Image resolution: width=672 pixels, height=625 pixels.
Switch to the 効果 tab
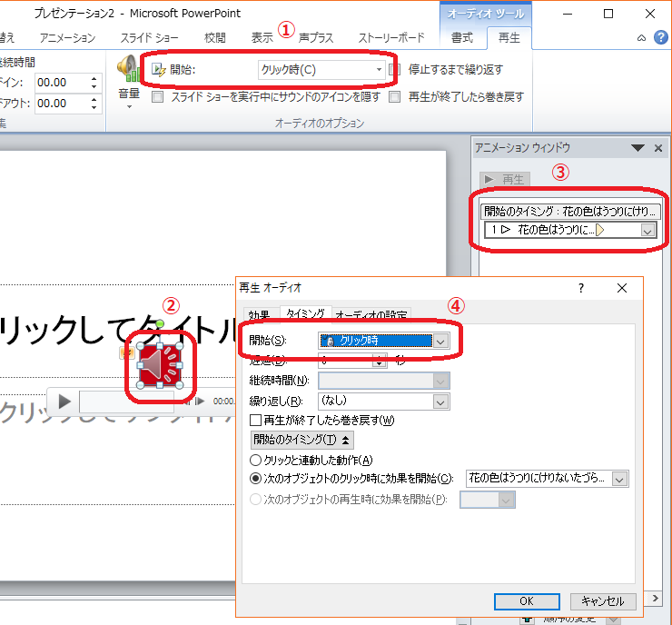[260, 315]
